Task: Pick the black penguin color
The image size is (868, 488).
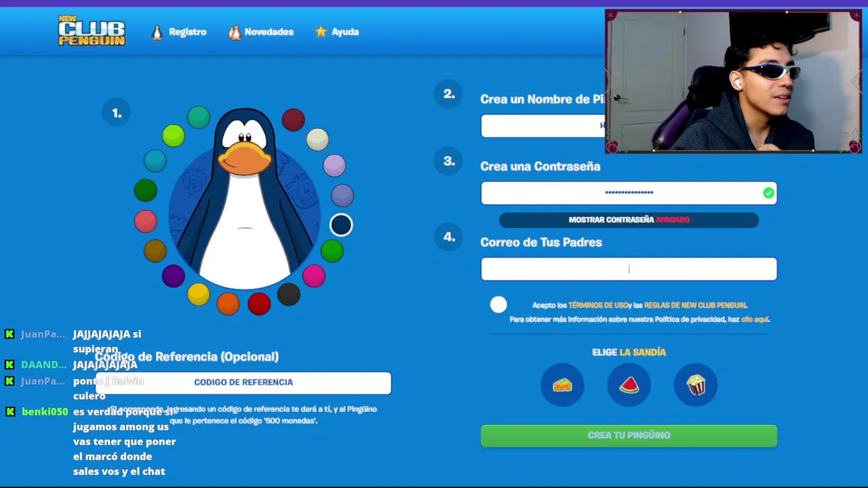Action: [x=288, y=294]
